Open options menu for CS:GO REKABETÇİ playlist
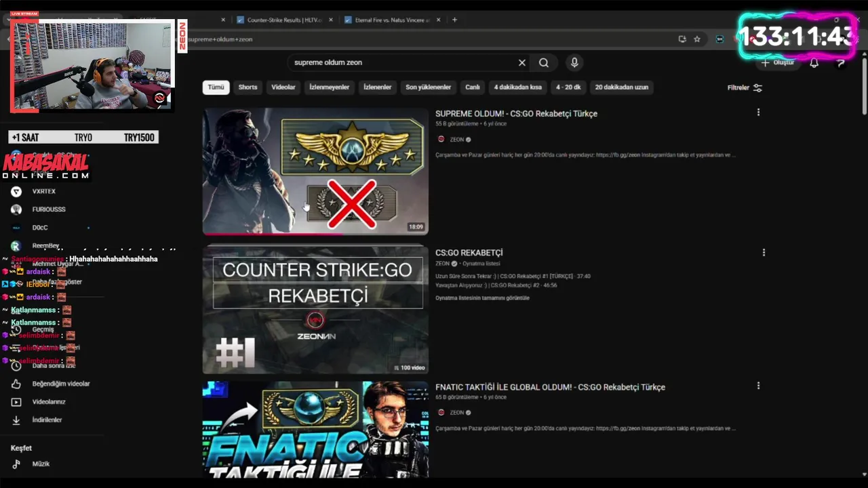This screenshot has height=488, width=868. [x=764, y=252]
